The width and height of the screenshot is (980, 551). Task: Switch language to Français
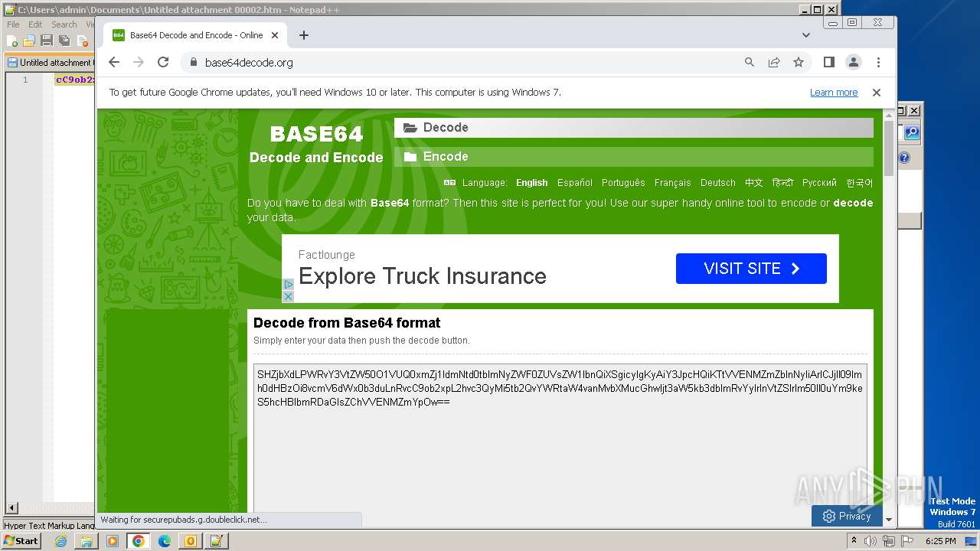[672, 183]
